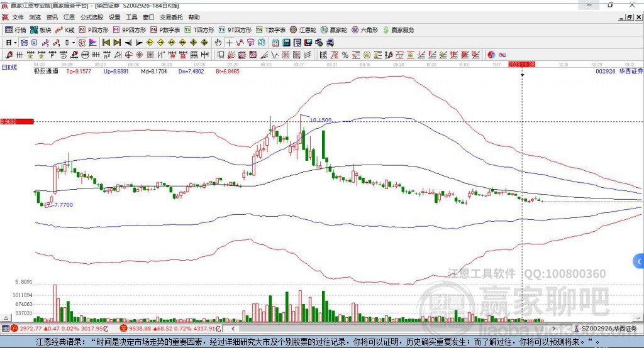
Task: Click the yin-yang circle icon
Action: click(x=491, y=55)
